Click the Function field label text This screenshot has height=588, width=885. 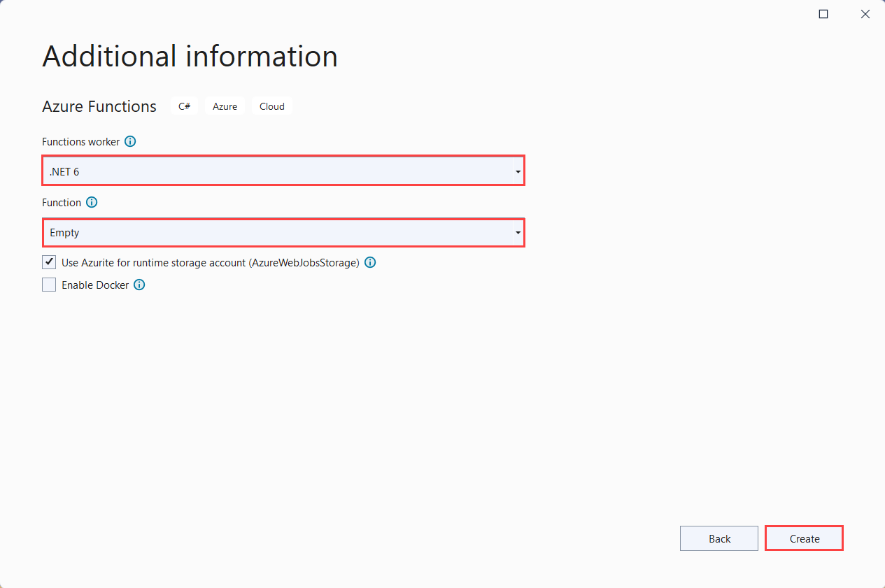[x=62, y=203]
